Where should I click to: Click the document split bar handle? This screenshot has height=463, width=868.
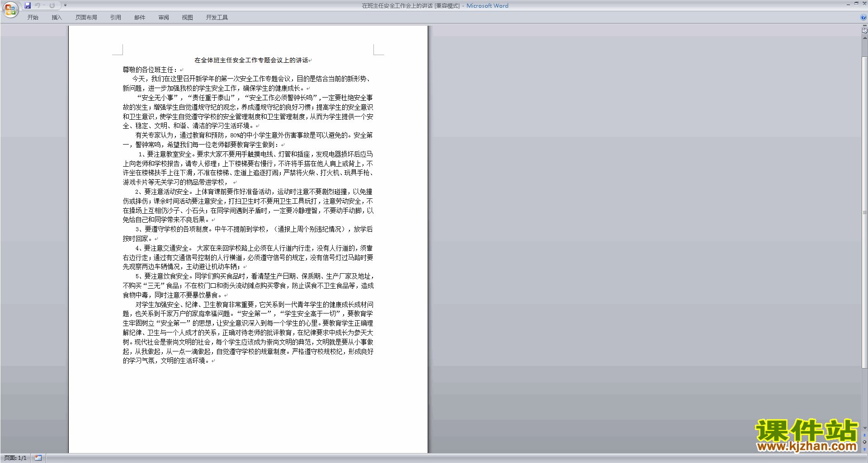point(865,26)
